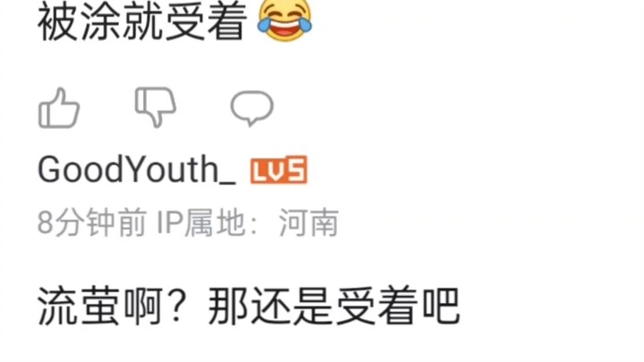The image size is (644, 362).
Task: Like the comment with the thumbs-up icon
Action: pyautogui.click(x=59, y=108)
